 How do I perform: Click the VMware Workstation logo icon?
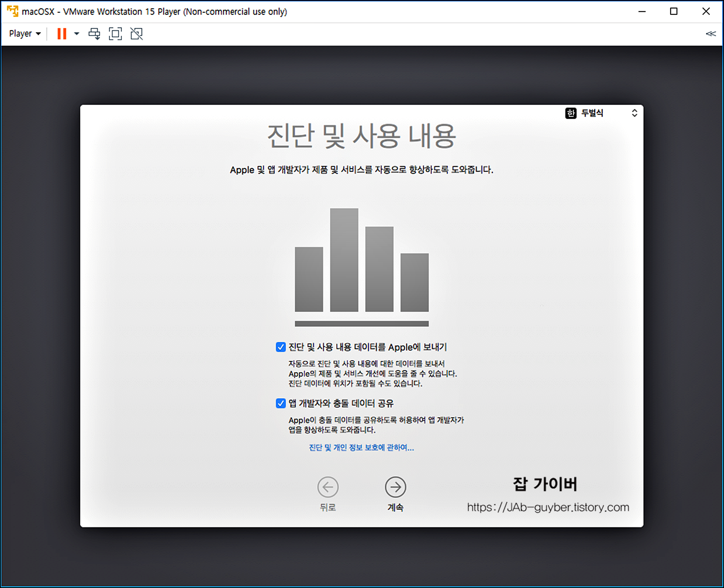tap(12, 11)
